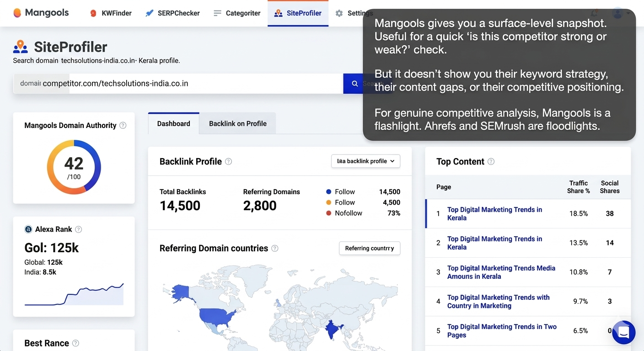Click help icon beside Referring Domain countries
Image resolution: width=644 pixels, height=351 pixels.
[x=274, y=248]
